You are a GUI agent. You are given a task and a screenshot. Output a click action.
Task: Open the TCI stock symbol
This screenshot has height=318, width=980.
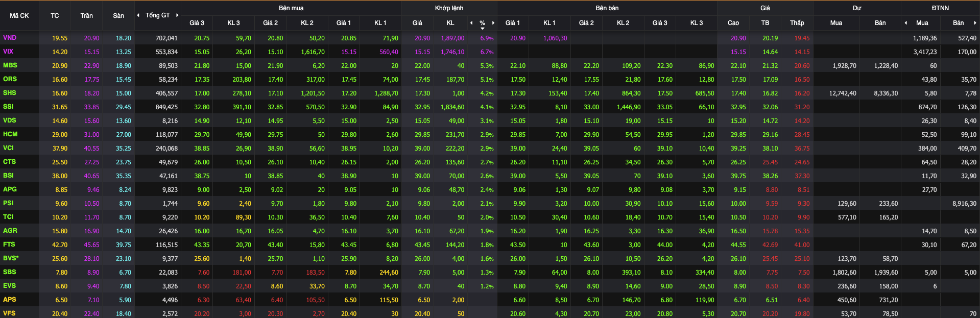(x=8, y=217)
